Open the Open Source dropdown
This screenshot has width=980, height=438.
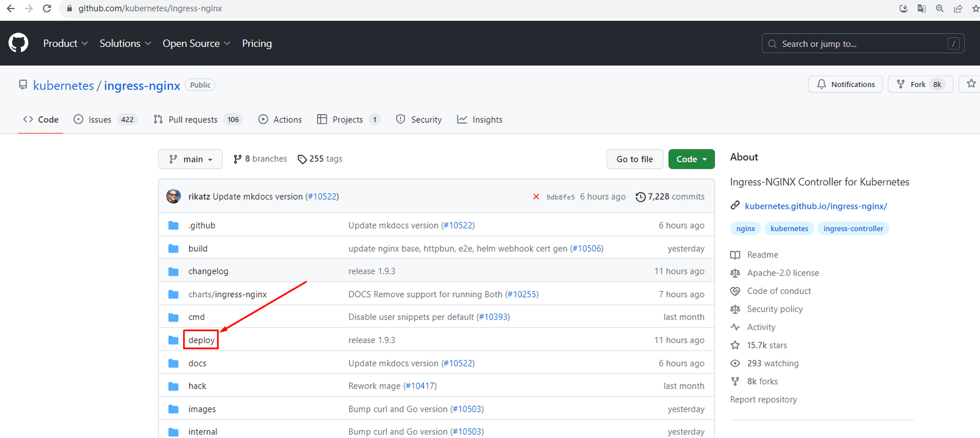tap(197, 43)
